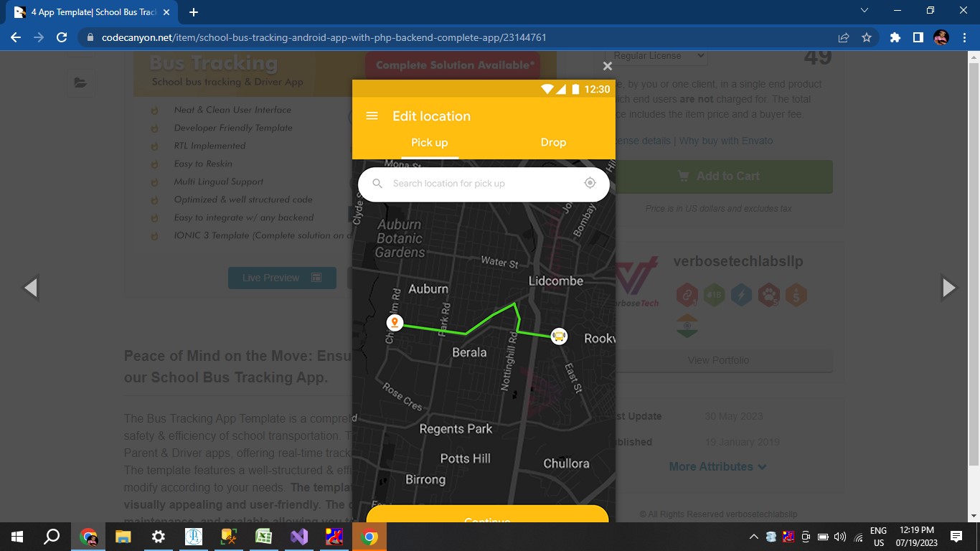Open File Explorer from the taskbar
Image resolution: width=980 pixels, height=551 pixels.
tap(123, 537)
